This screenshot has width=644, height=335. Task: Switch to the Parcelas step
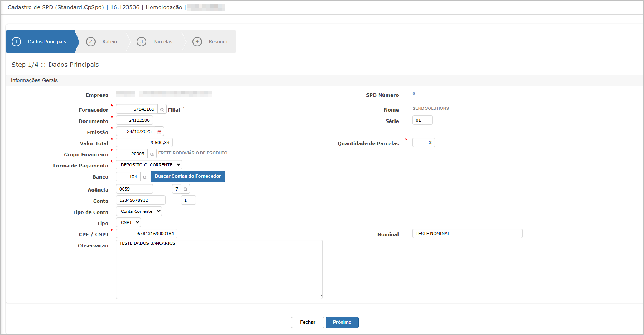point(156,41)
